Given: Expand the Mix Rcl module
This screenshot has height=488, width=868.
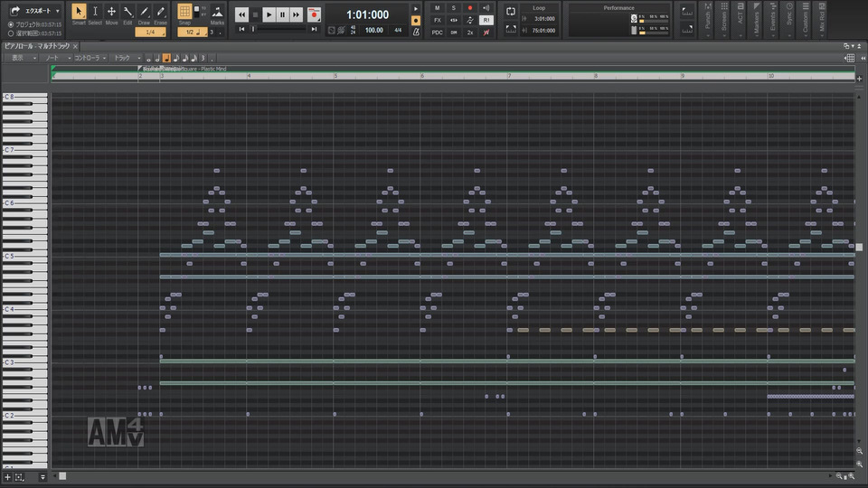Looking at the screenshot, I should click(822, 18).
